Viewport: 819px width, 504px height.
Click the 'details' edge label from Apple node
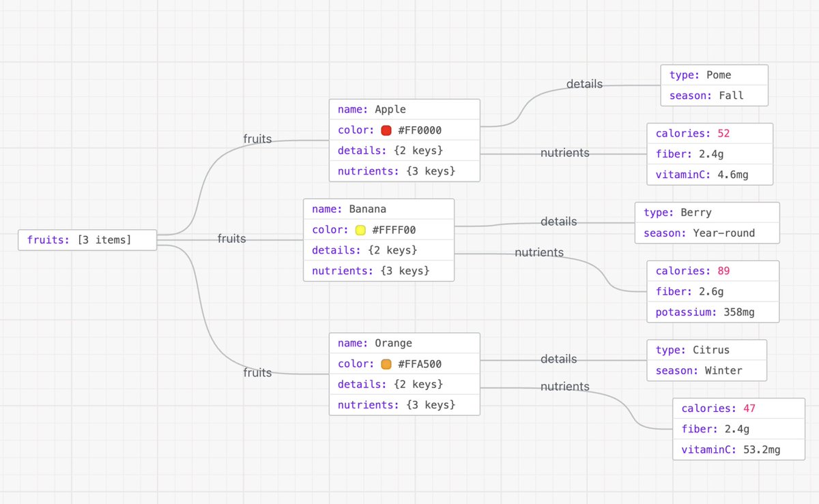[x=585, y=84]
